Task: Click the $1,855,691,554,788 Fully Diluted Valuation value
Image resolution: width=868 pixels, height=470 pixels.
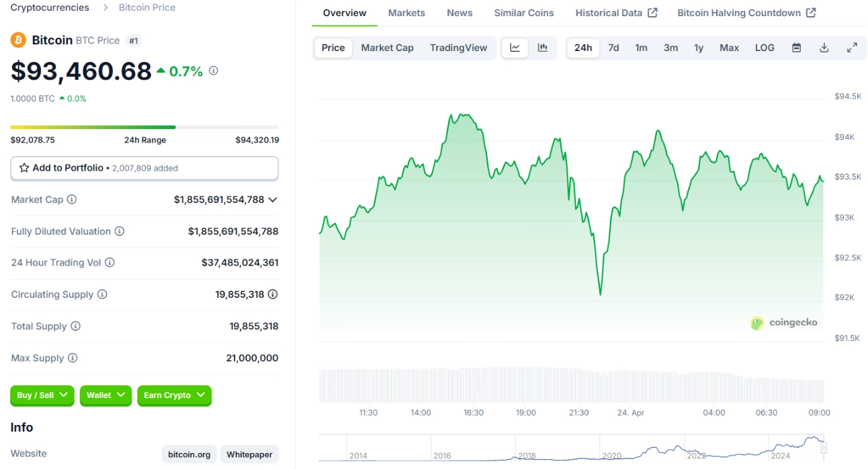Action: point(233,231)
